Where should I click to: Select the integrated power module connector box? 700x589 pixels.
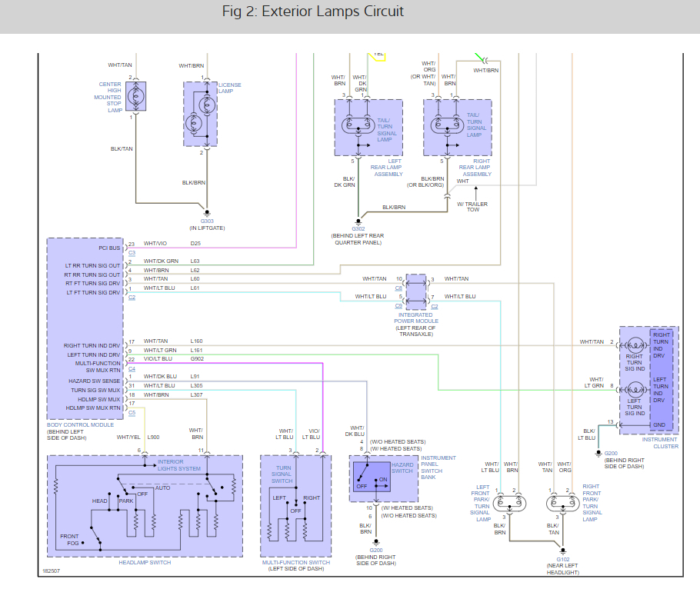pyautogui.click(x=416, y=292)
